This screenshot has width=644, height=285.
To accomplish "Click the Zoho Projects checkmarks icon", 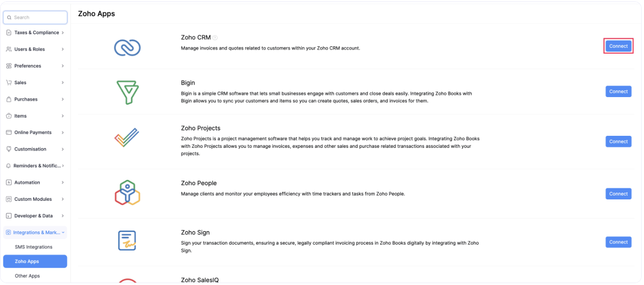I will (x=127, y=138).
